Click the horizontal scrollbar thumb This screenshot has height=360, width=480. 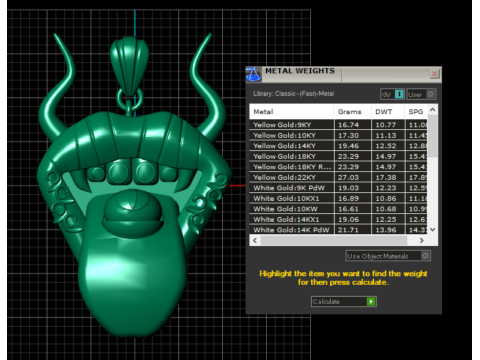(x=334, y=240)
